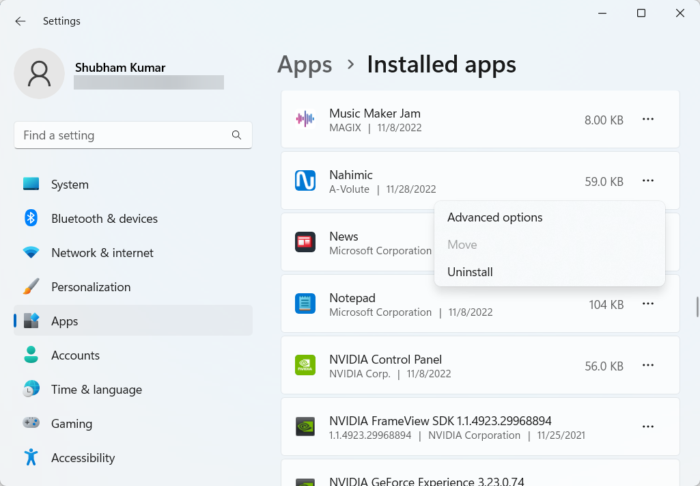Screen dimensions: 700x486
Task: Open more options for Notepad
Action: [648, 304]
